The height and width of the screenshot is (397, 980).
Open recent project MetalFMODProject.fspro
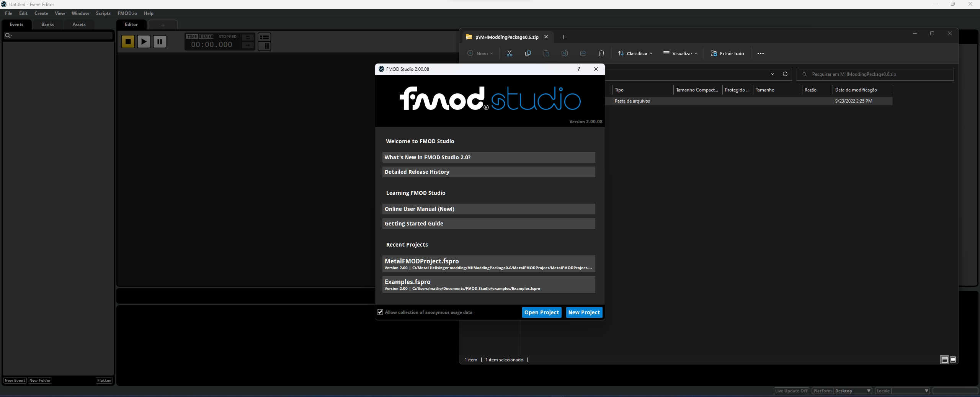coord(489,264)
